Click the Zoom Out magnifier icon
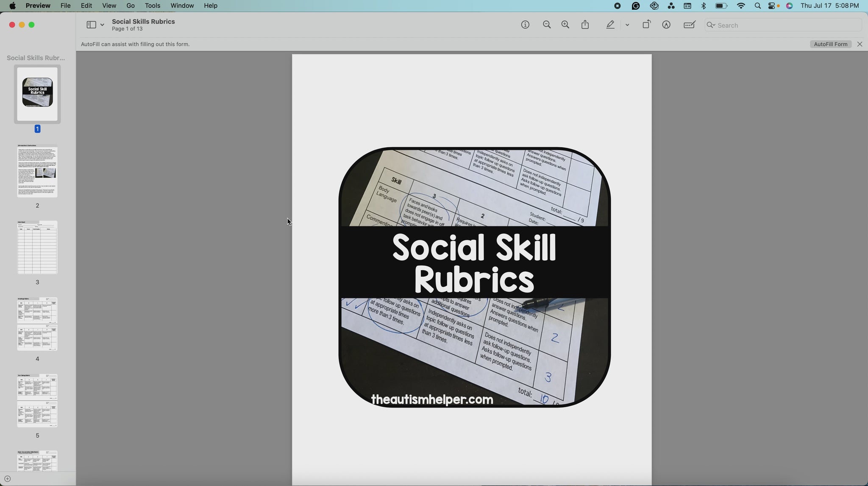Viewport: 868px width, 486px height. 547,25
